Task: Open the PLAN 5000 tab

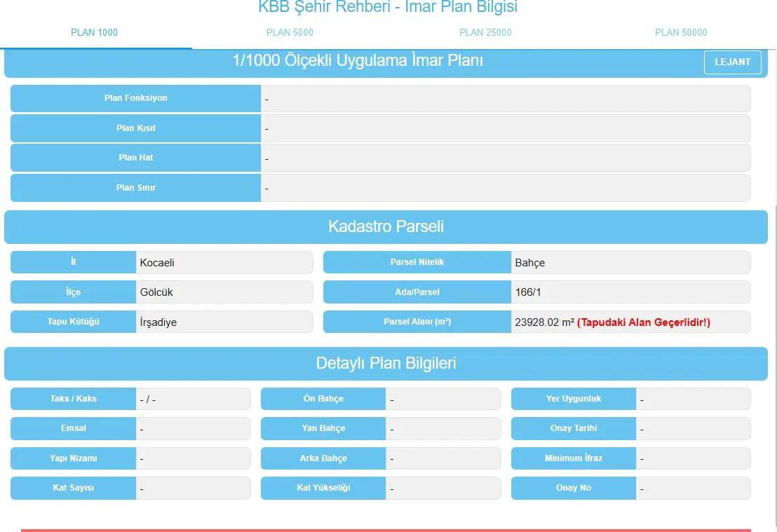Action: [290, 33]
